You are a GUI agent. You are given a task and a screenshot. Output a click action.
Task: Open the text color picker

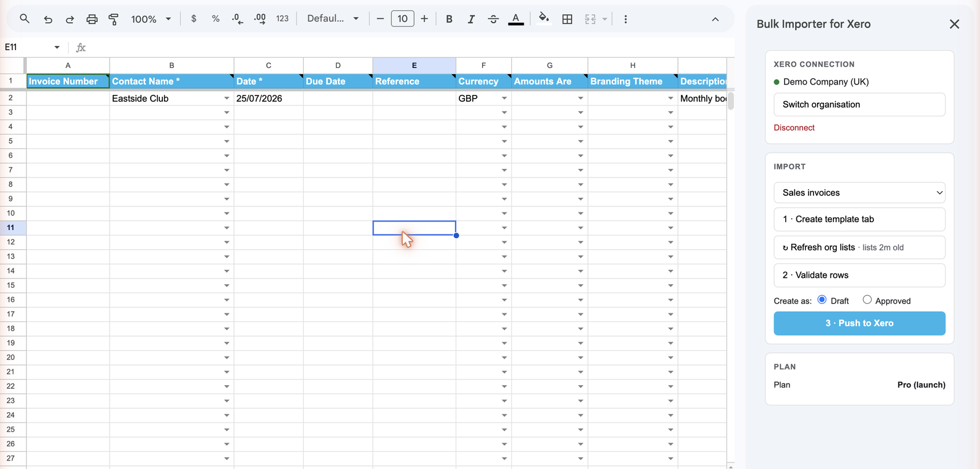coord(516,19)
